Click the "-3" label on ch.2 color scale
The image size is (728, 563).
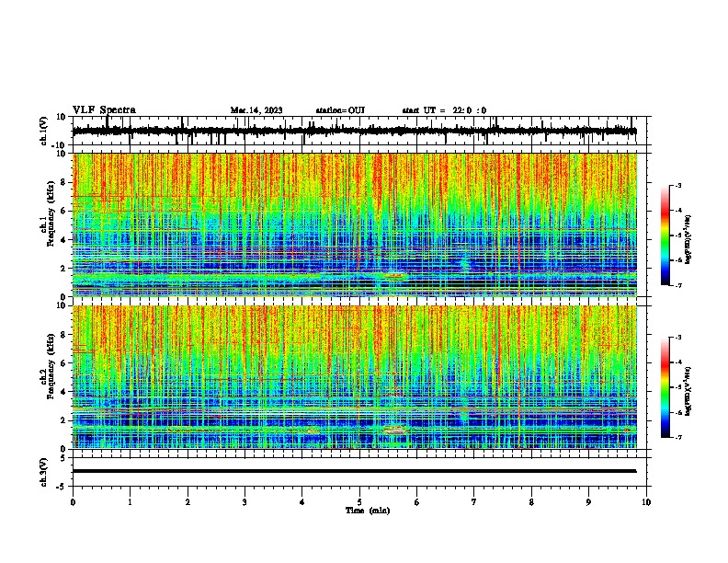pyautogui.click(x=677, y=338)
